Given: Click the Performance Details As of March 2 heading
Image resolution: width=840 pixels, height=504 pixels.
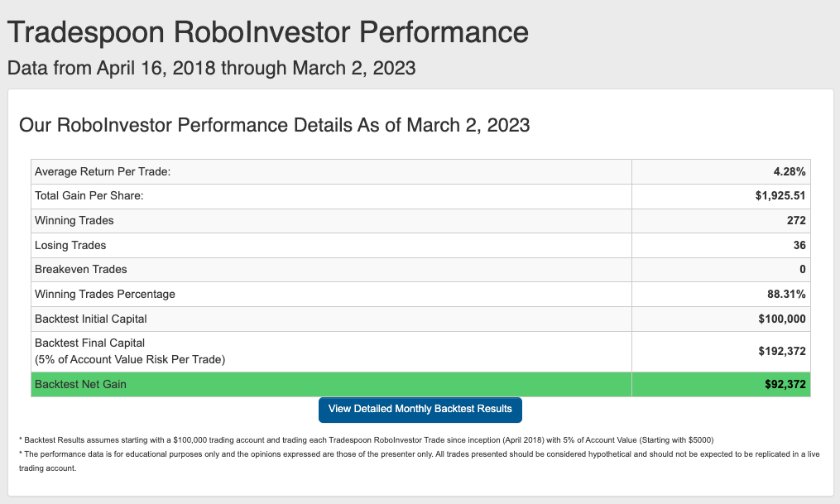Looking at the screenshot, I should pos(274,125).
